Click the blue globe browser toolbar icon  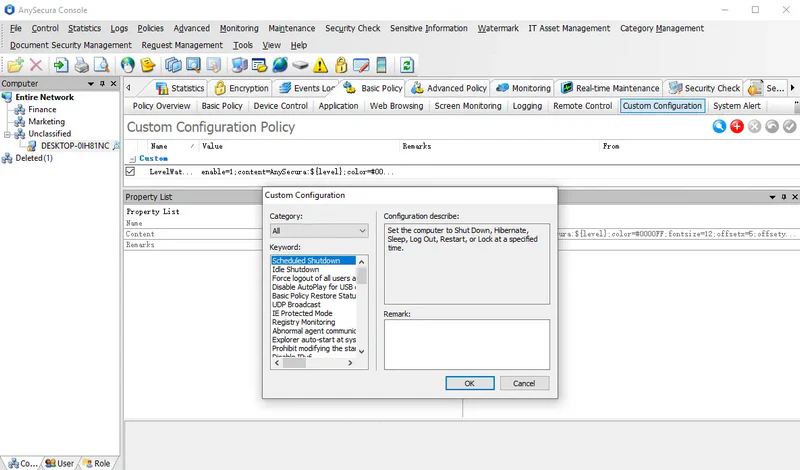(x=280, y=65)
